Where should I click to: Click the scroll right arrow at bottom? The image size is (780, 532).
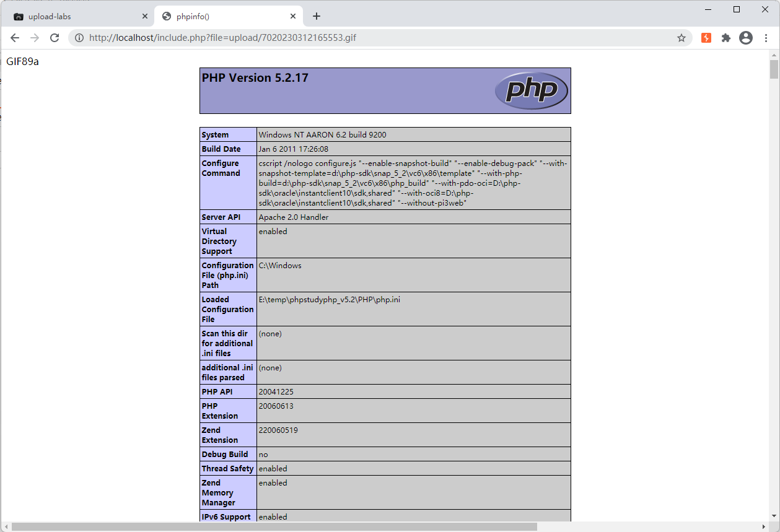pos(763,526)
